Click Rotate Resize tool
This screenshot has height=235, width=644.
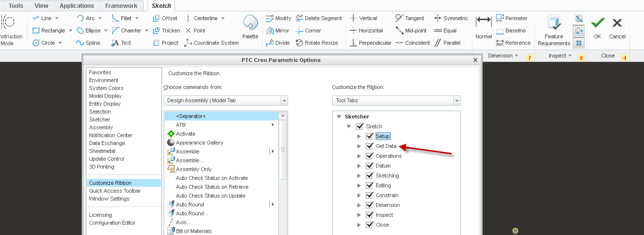coord(317,43)
